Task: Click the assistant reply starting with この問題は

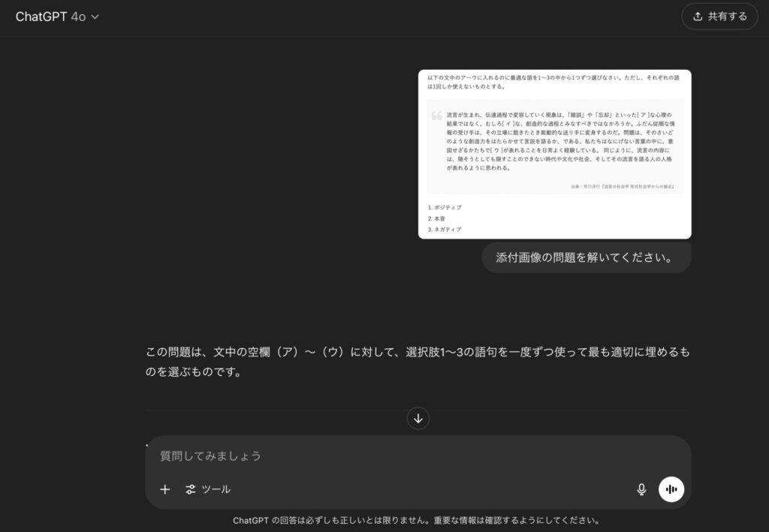Action: tap(417, 362)
